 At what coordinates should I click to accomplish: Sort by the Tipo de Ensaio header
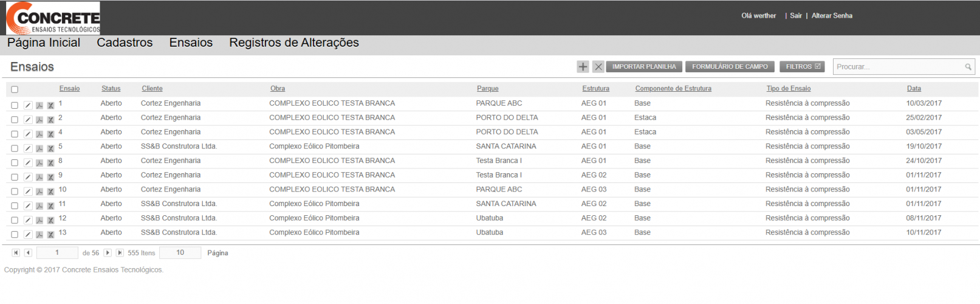pyautogui.click(x=789, y=89)
